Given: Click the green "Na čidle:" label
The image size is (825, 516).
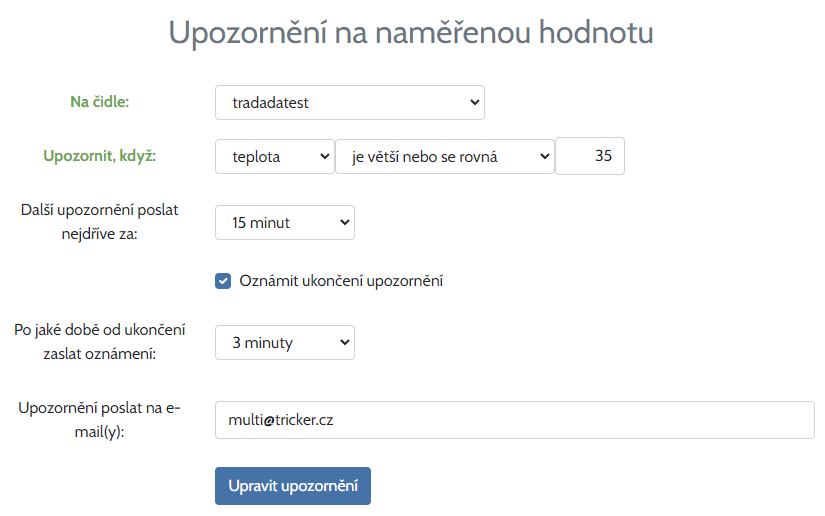Looking at the screenshot, I should pos(100,101).
